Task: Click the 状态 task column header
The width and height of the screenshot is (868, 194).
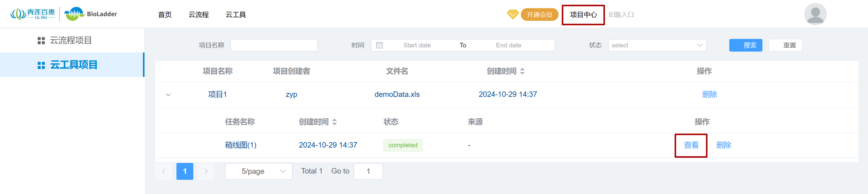Action: coord(391,122)
